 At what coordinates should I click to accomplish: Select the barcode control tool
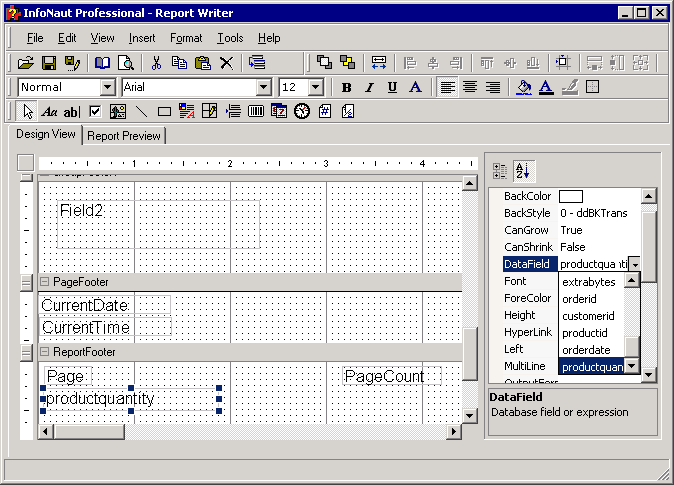tap(256, 111)
